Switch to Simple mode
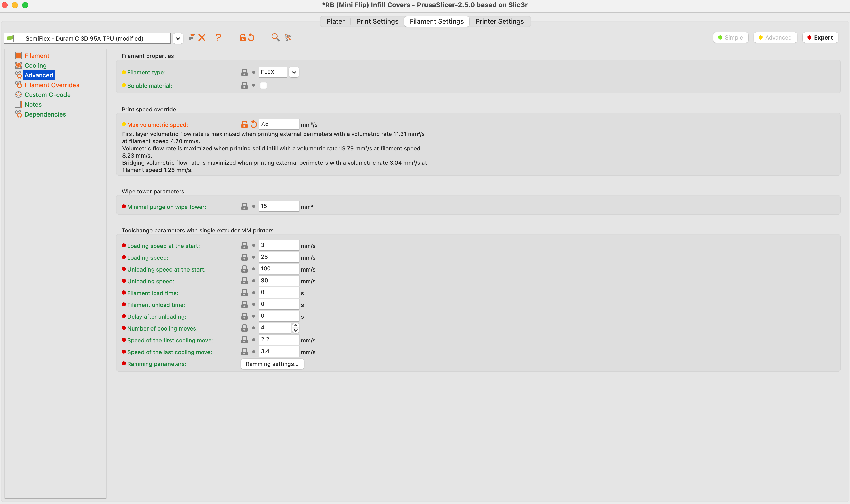850x504 pixels. point(730,38)
